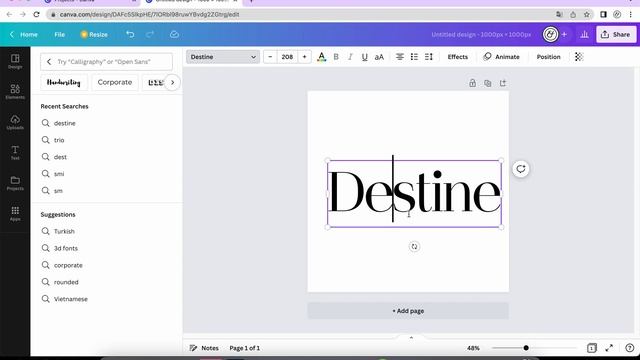The image size is (640, 360).
Task: Click the font size field showing 208
Action: pos(287,57)
